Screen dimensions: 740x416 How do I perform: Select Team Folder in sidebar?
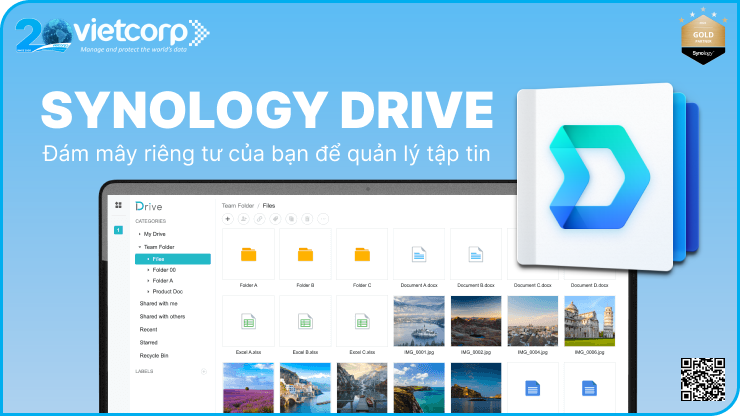tap(159, 247)
